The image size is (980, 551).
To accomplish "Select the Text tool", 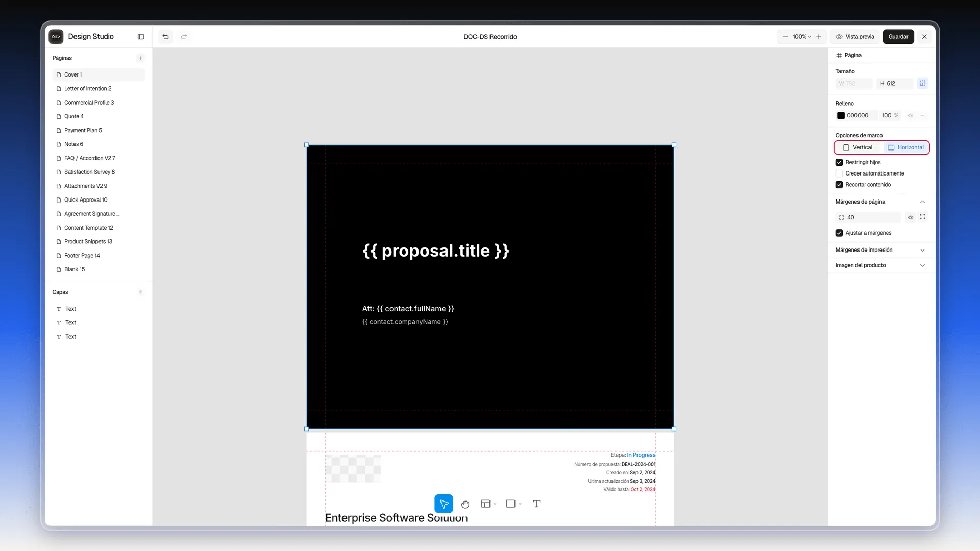I will pyautogui.click(x=536, y=504).
